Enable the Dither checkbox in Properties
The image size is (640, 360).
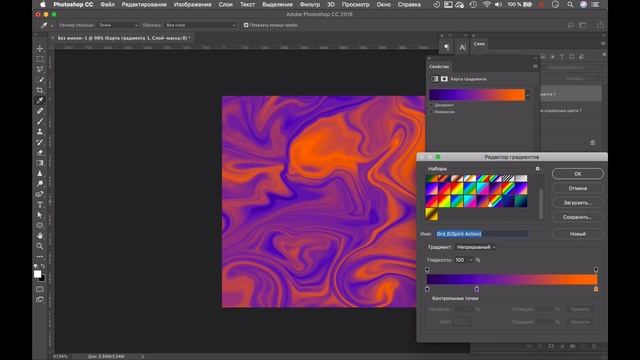[431, 105]
